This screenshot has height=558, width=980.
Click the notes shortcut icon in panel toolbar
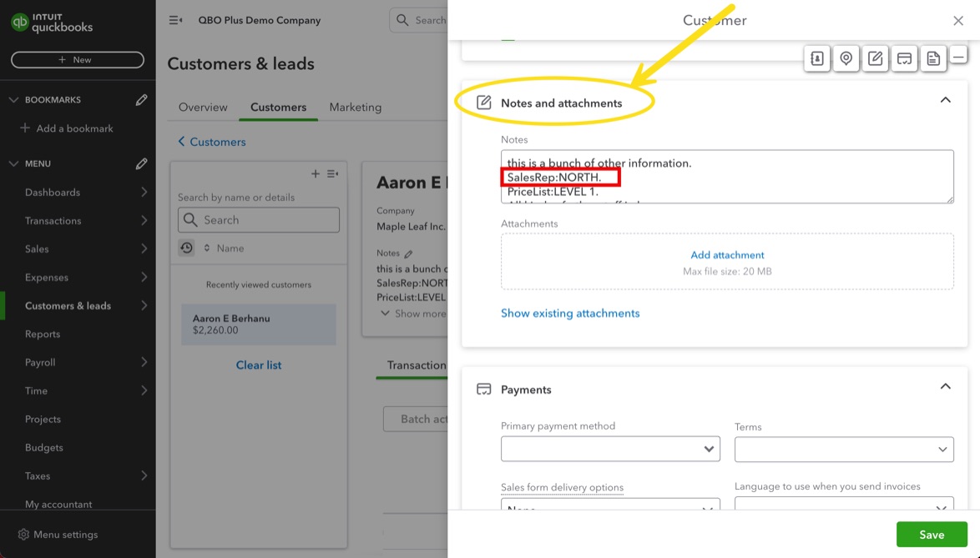point(875,58)
